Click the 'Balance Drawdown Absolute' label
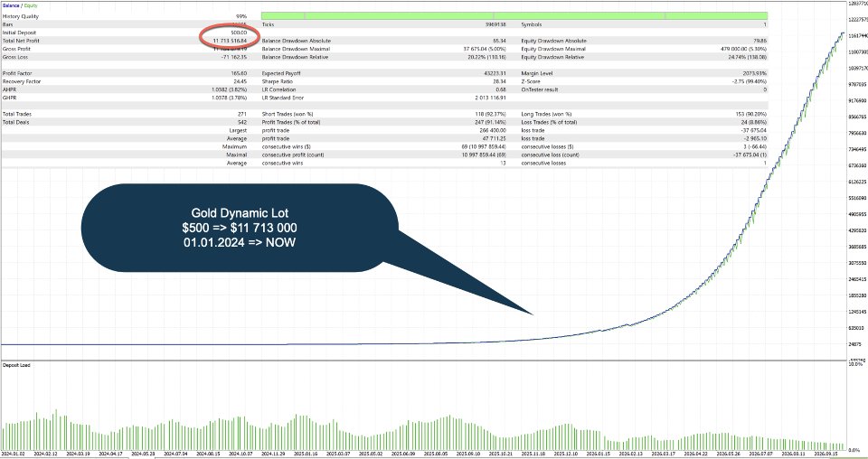Screen dimensions: 868x459 point(297,41)
